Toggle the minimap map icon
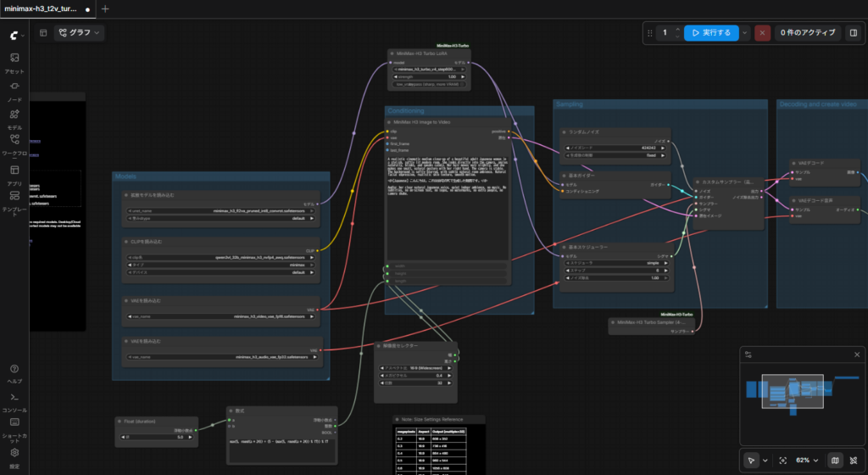 tap(835, 460)
